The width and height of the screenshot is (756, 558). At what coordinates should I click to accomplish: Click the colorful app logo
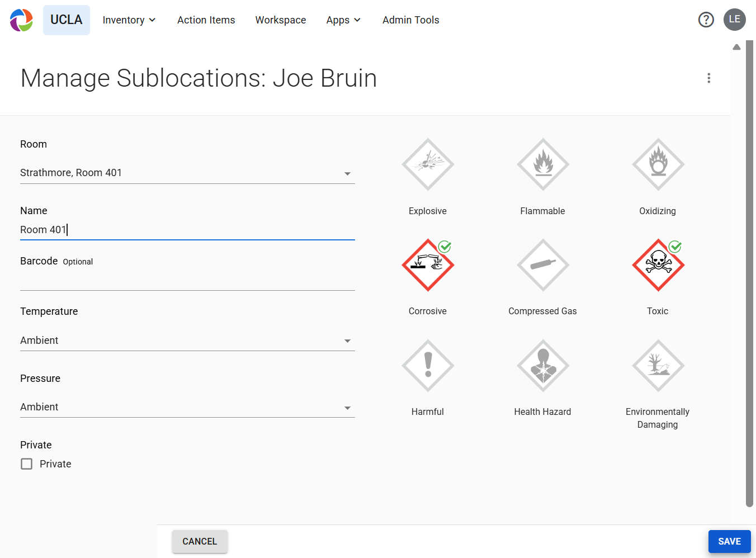21,20
